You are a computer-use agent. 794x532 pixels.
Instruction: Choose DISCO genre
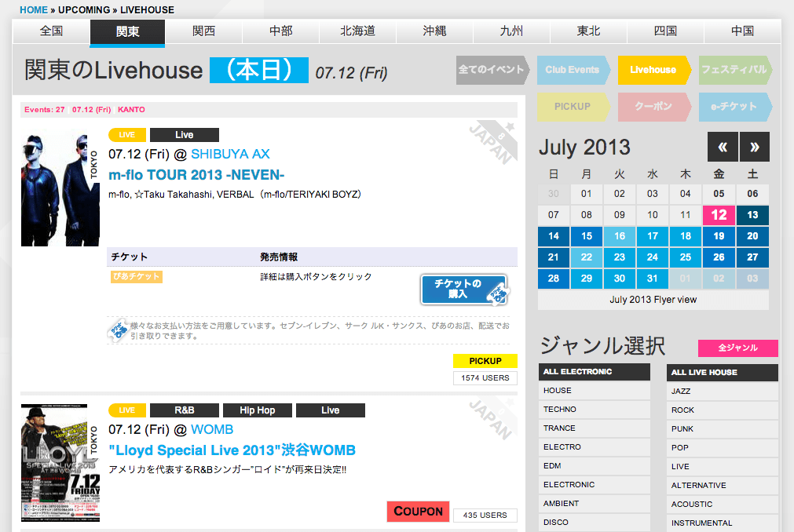tap(595, 523)
